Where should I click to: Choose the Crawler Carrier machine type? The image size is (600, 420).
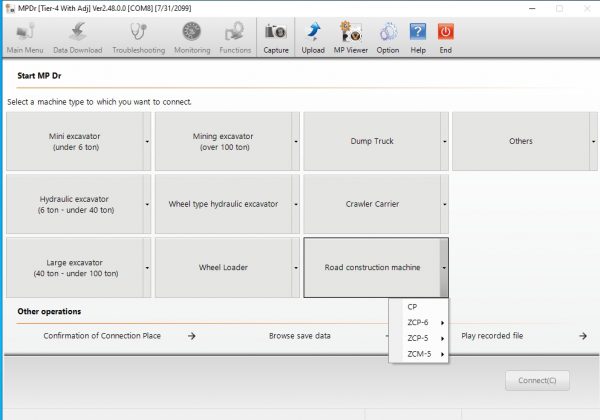point(372,204)
